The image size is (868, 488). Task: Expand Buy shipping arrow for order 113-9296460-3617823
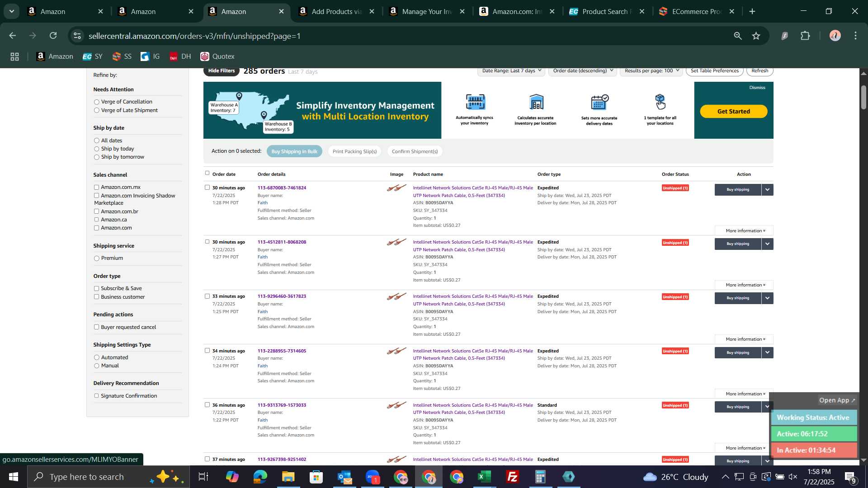(767, 298)
